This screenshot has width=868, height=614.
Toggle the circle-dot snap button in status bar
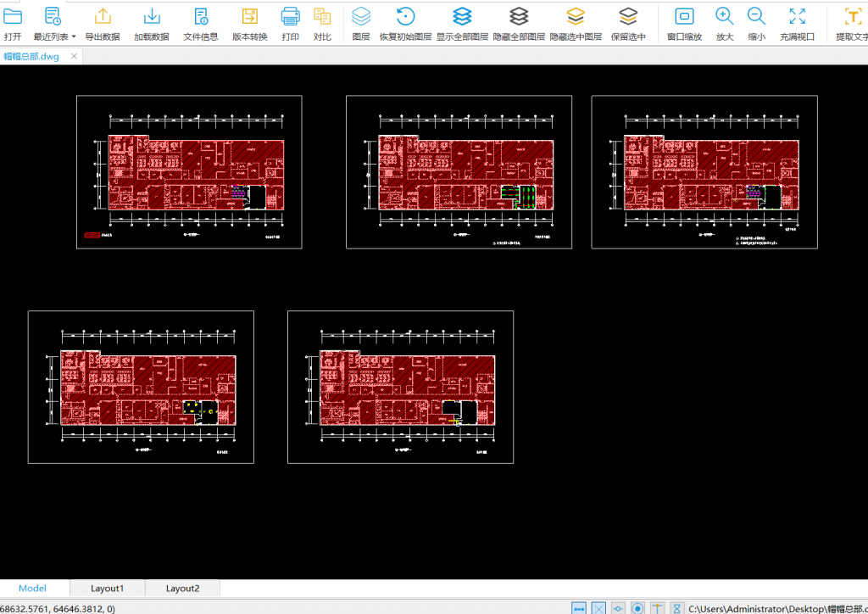click(x=637, y=608)
